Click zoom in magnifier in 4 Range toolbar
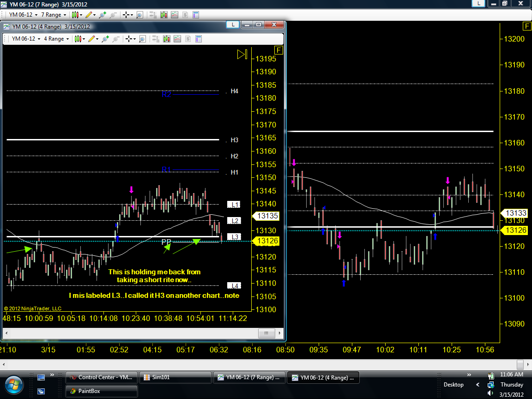Screen dimensions: 532x399 105,39
